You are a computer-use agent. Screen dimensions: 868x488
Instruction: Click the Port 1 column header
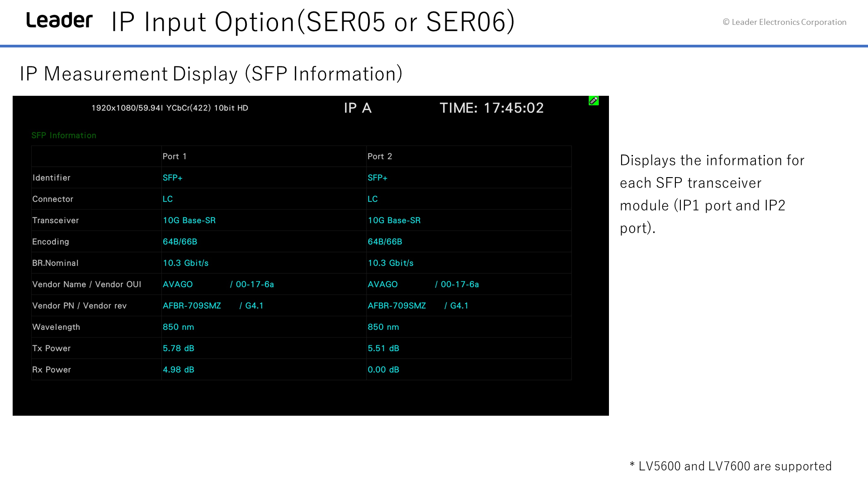tap(175, 156)
